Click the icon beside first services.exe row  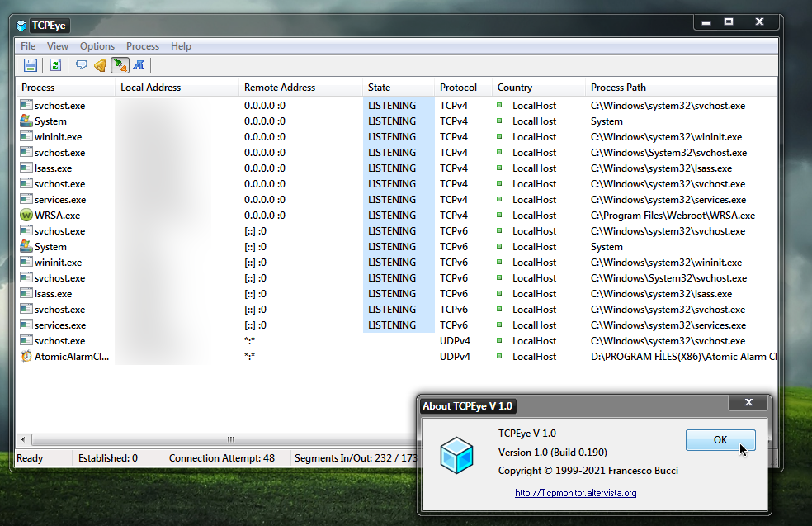[x=26, y=199]
